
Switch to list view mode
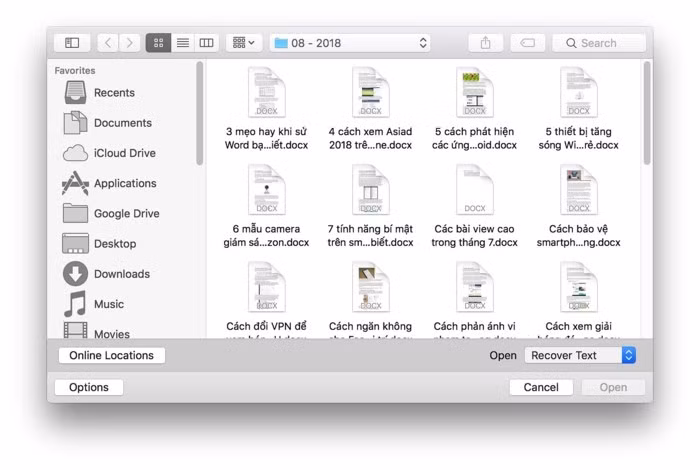182,43
